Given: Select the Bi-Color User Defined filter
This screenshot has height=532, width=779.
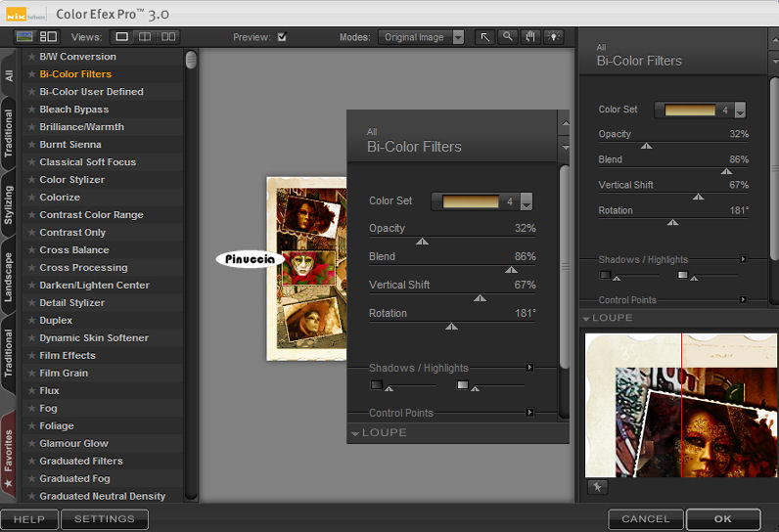Looking at the screenshot, I should [91, 92].
